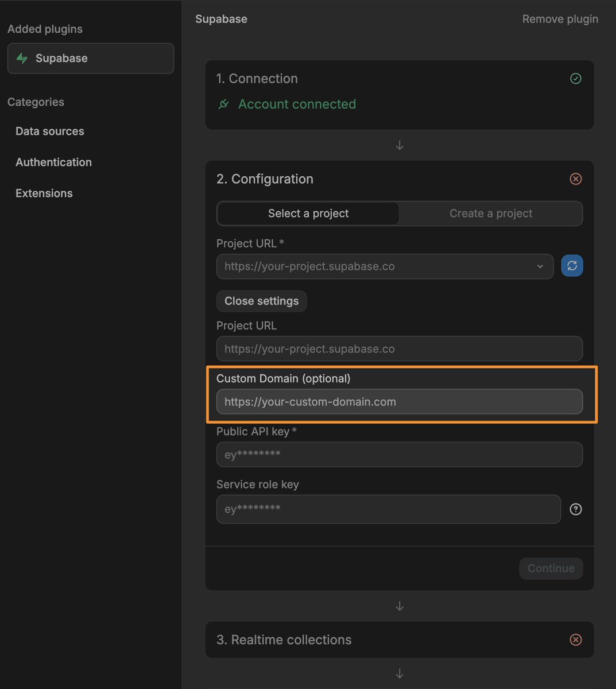This screenshot has height=689, width=616.
Task: Click the Supabase bolt logo in sidebar
Action: (22, 59)
